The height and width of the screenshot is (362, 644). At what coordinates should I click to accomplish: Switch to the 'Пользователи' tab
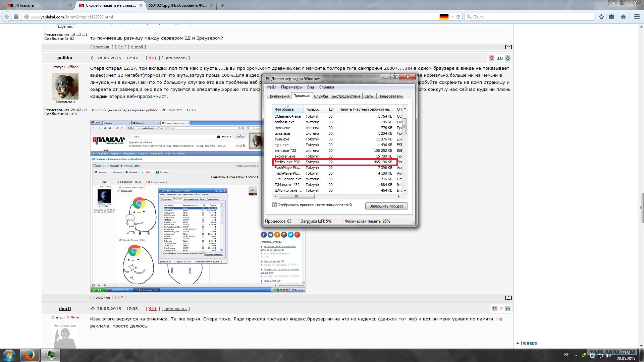[390, 96]
